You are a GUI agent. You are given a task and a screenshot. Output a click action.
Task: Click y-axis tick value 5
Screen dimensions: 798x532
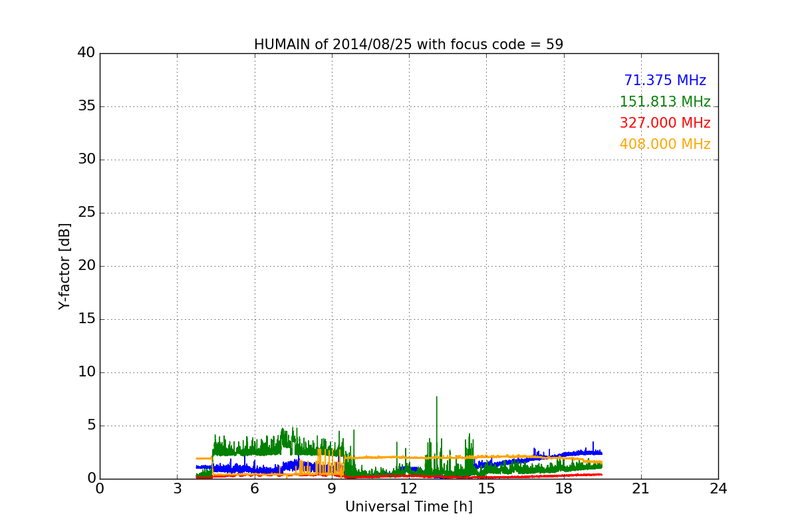tap(91, 426)
